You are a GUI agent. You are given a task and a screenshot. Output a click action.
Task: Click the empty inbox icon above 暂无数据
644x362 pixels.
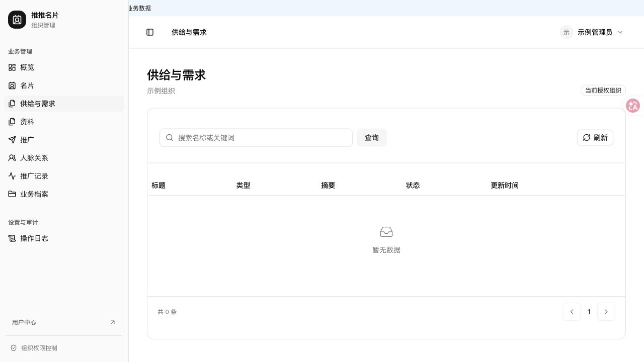click(x=386, y=232)
